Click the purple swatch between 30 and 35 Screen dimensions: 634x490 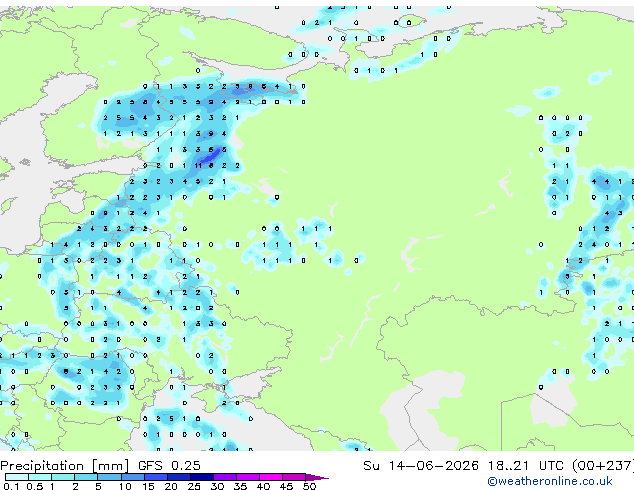click(225, 477)
